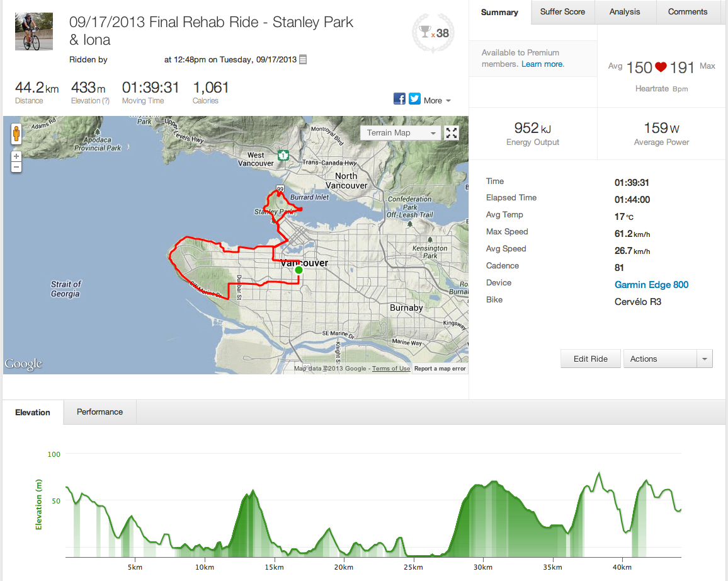Open the Analysis tab
This screenshot has width=728, height=581.
tap(624, 12)
